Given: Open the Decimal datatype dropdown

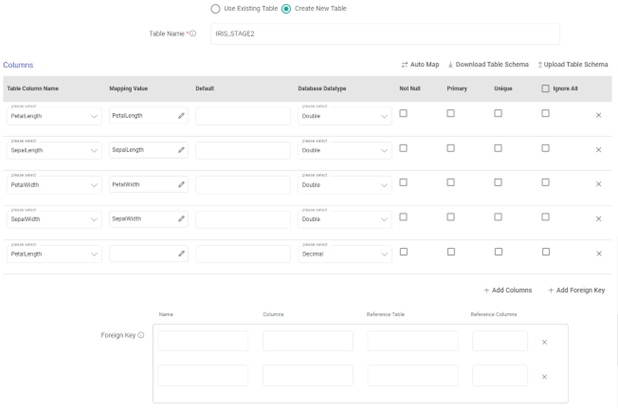Looking at the screenshot, I should 345,254.
